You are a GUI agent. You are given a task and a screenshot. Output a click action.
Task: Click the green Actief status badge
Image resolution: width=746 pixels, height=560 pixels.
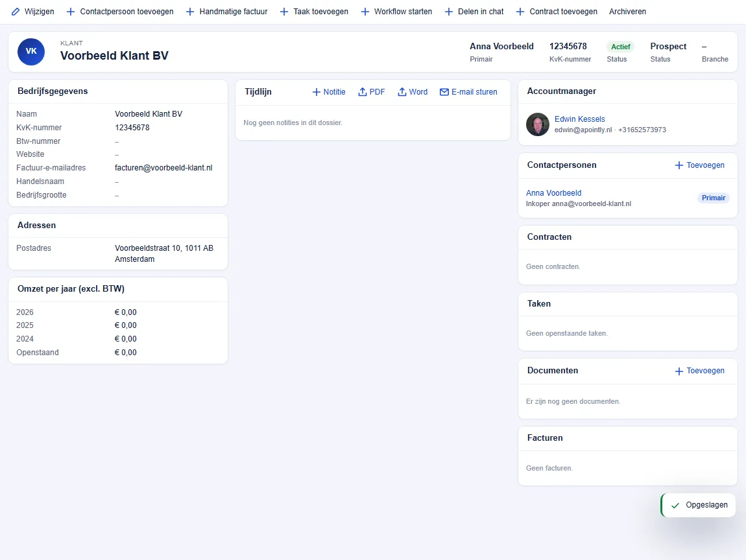click(620, 47)
